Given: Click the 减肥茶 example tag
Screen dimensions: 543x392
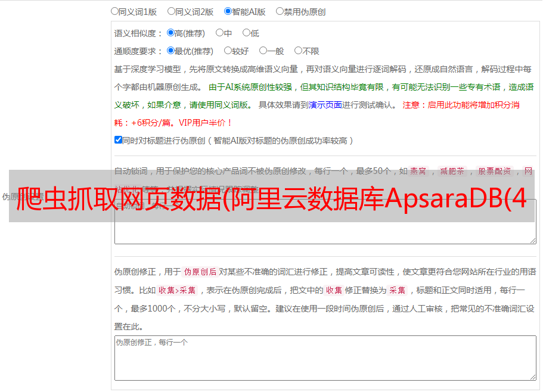Looking at the screenshot, I should [452, 171].
